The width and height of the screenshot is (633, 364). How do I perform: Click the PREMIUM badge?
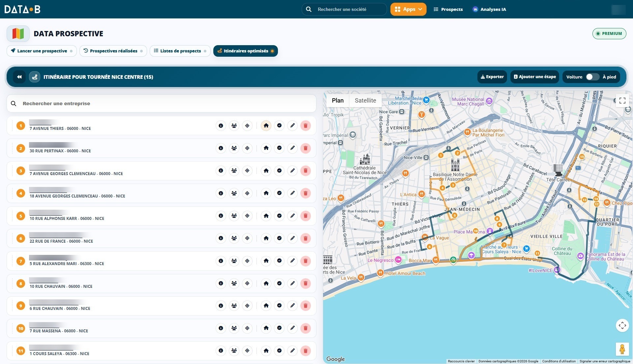609,34
